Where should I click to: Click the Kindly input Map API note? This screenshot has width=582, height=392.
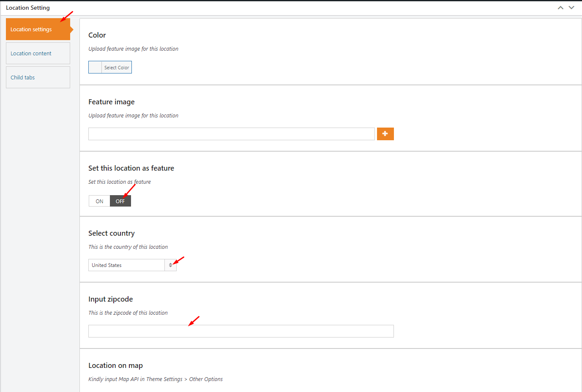[156, 379]
